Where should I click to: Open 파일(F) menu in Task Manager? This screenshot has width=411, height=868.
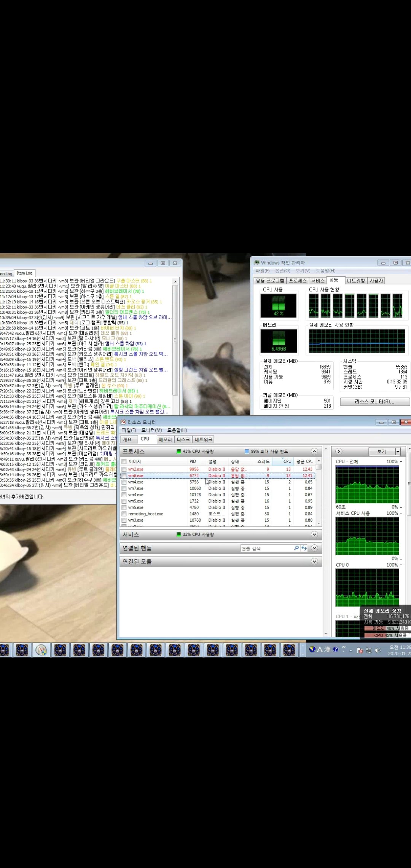click(263, 271)
